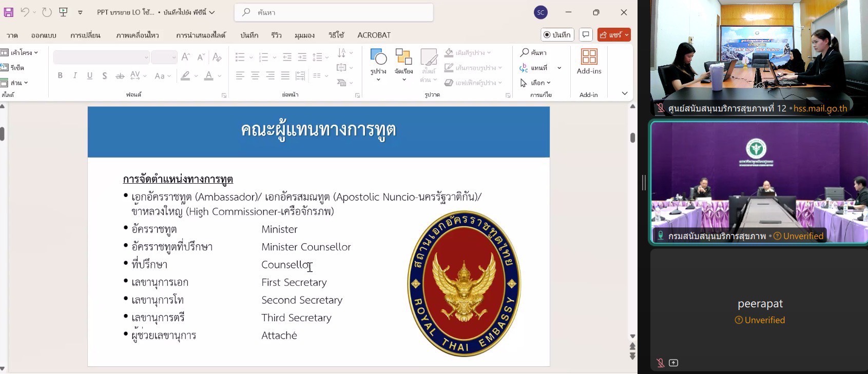Expand the font name combo box
Image resolution: width=868 pixels, height=374 pixels.
coord(146,57)
